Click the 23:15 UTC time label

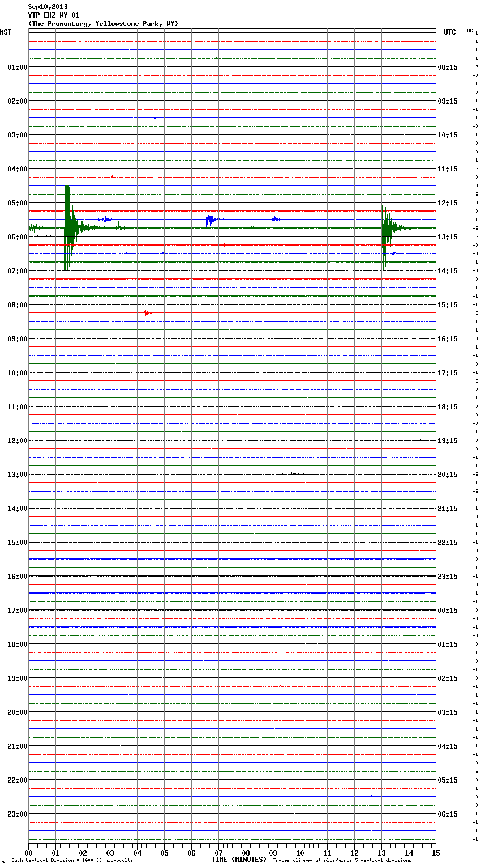(448, 577)
